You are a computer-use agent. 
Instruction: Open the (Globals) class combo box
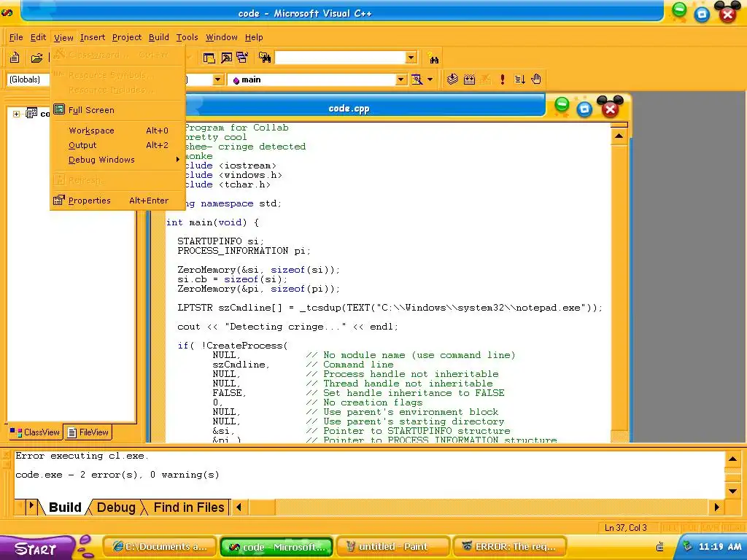click(28, 79)
